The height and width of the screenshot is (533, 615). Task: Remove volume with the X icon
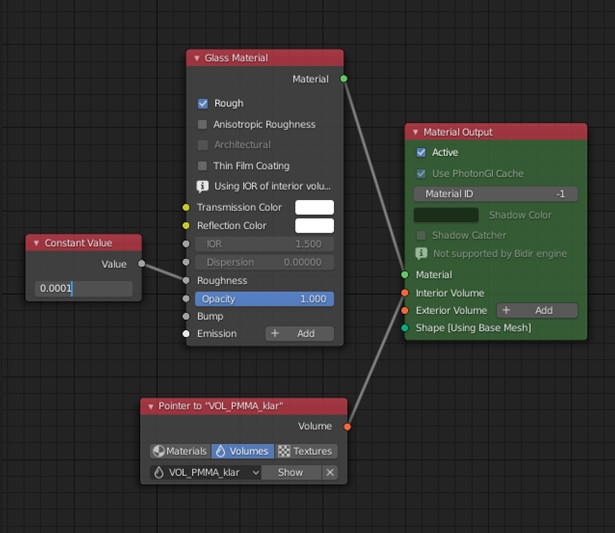coord(330,472)
